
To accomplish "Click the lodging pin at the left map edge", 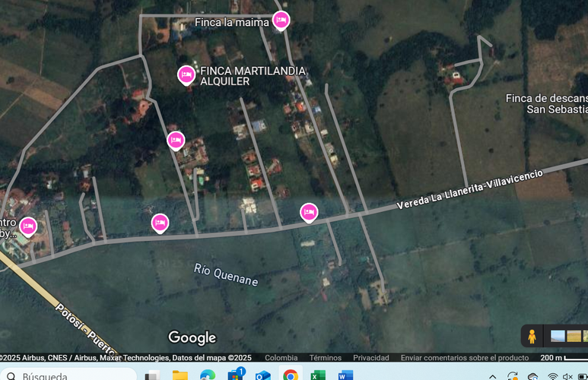I will point(28,226).
